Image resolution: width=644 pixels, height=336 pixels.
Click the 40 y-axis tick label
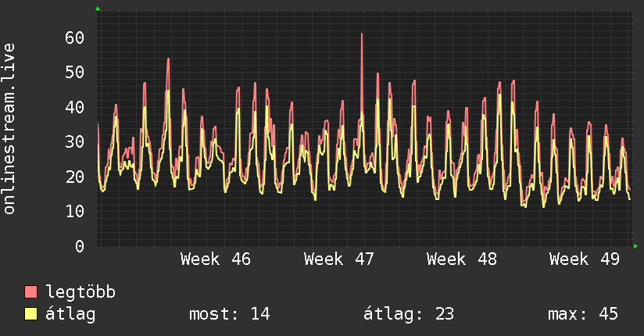click(74, 107)
